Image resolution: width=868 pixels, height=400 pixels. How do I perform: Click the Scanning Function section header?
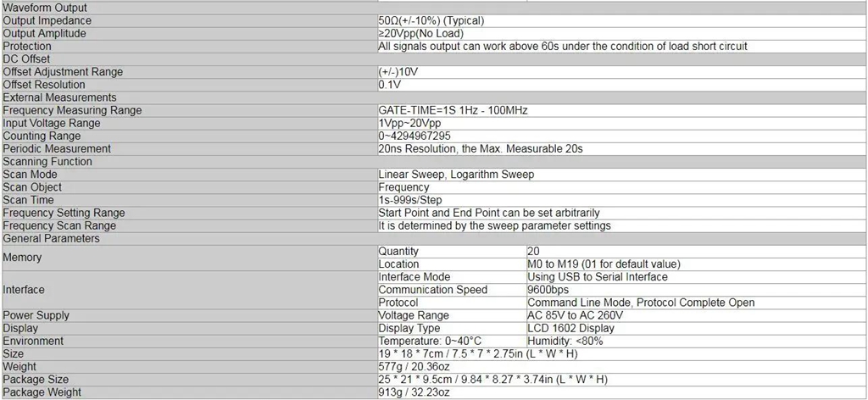pos(47,161)
